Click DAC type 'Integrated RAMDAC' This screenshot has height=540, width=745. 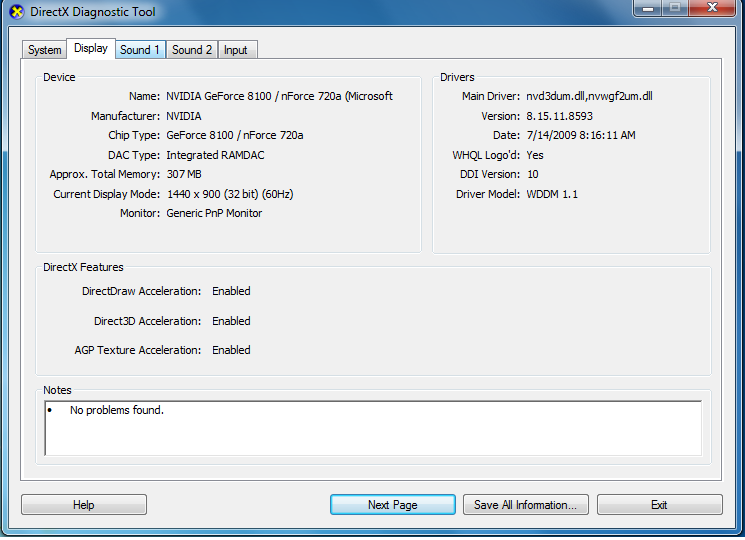pyautogui.click(x=215, y=155)
